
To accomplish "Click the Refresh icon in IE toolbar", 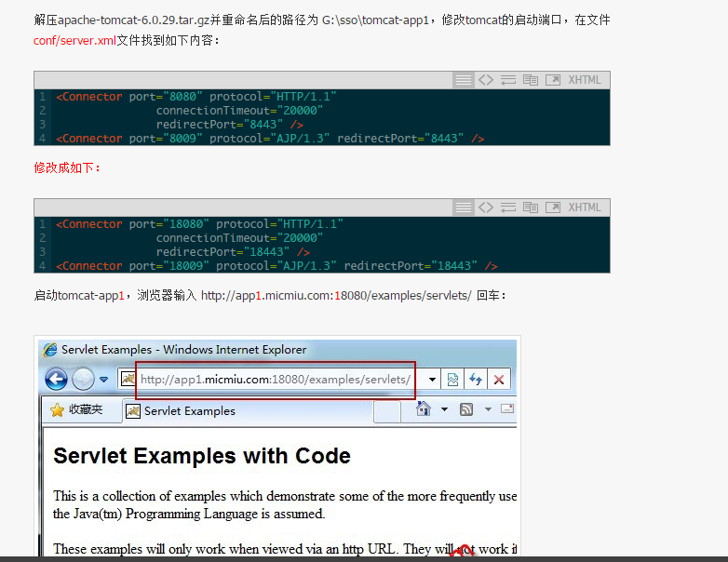I will (x=476, y=380).
